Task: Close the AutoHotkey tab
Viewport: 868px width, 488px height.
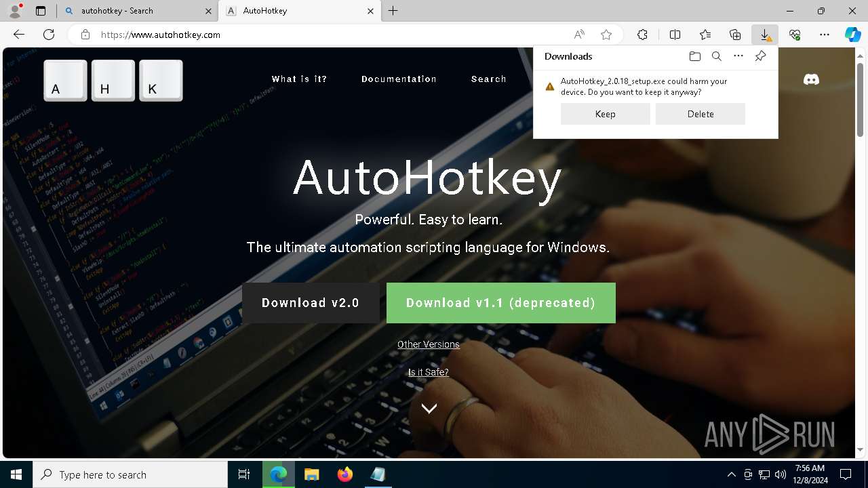Action: pos(370,11)
